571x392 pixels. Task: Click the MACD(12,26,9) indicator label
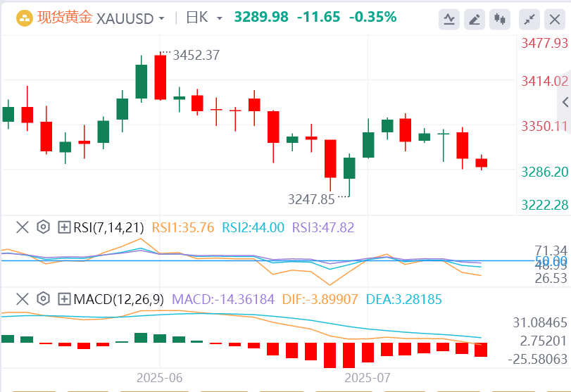[x=119, y=299]
